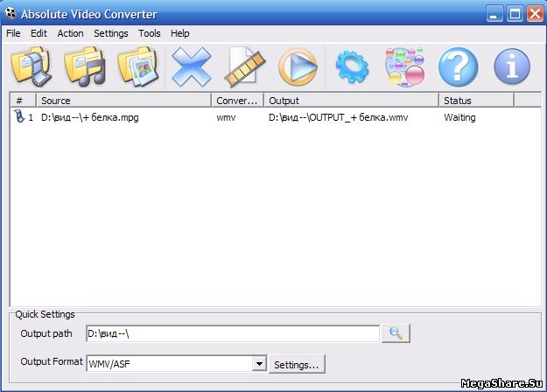The image size is (547, 392).
Task: Open the add video files folder icon
Action: 32,67
